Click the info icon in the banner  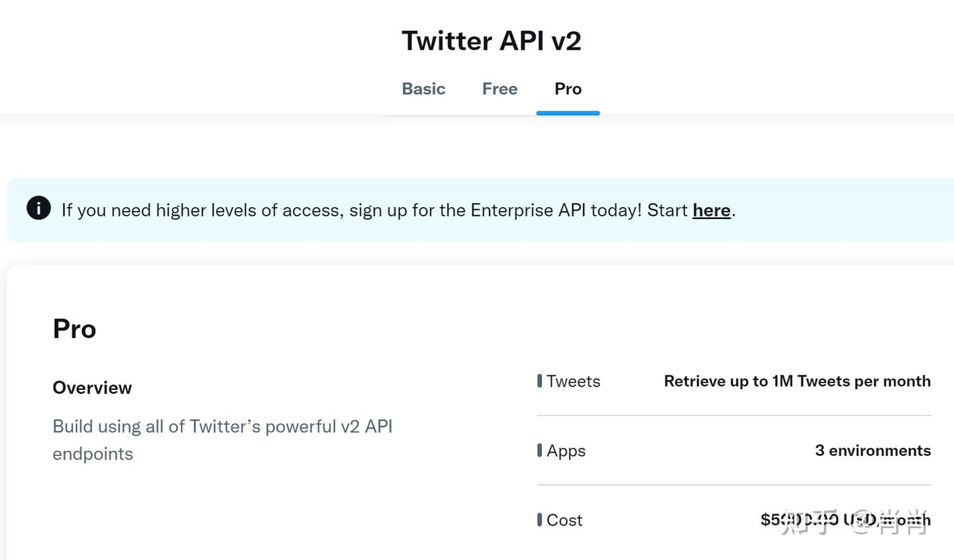(38, 209)
